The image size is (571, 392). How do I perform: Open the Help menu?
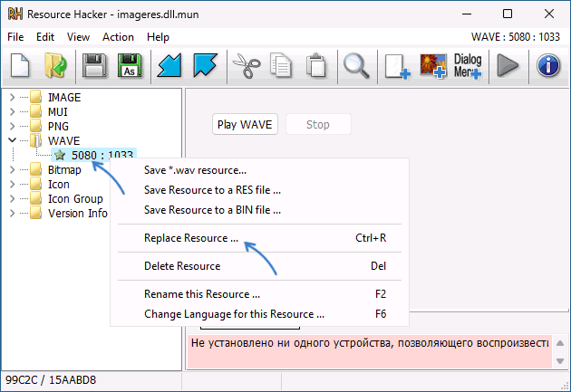(x=158, y=37)
